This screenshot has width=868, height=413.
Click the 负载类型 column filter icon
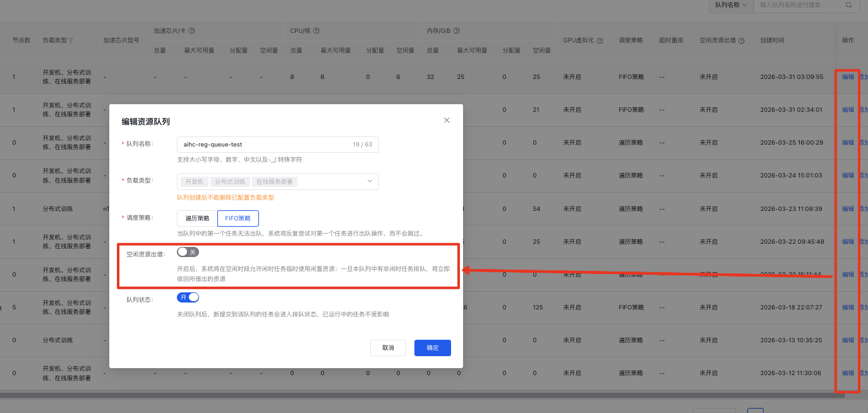coord(71,40)
